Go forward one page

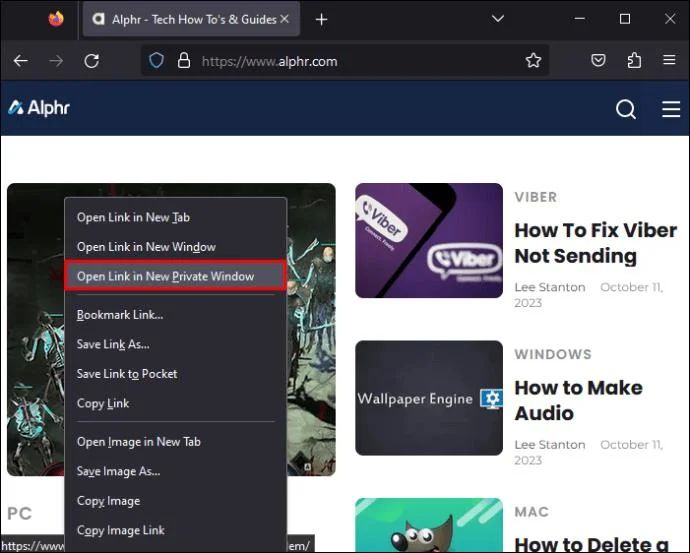tap(56, 61)
